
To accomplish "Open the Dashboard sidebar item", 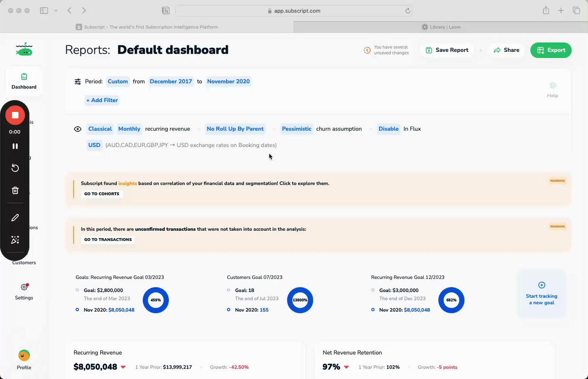I will [24, 81].
